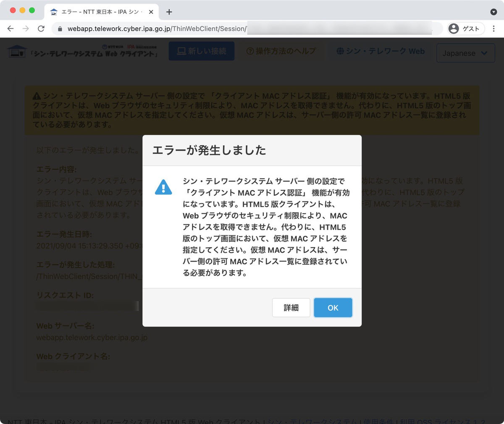Image resolution: width=504 pixels, height=424 pixels.
Task: Click the padlock icon in the address bar
Action: (x=60, y=29)
